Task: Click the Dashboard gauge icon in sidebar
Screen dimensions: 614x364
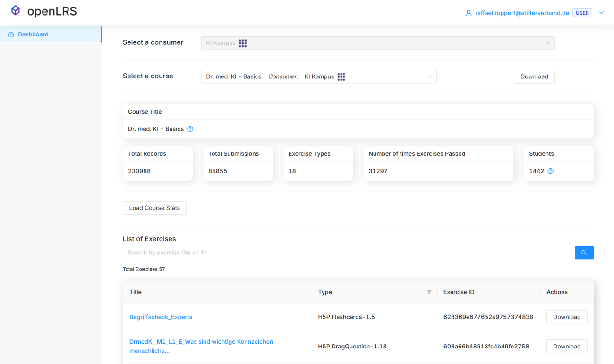Action: (x=11, y=34)
